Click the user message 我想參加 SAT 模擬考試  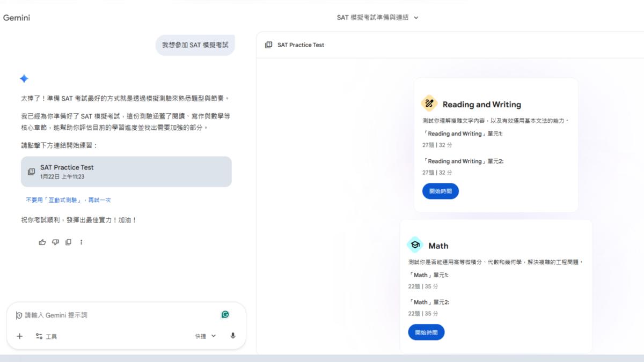[195, 45]
